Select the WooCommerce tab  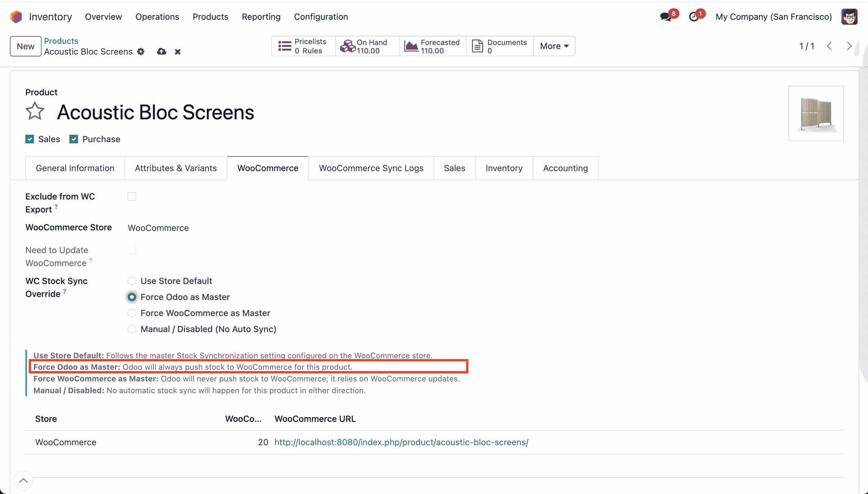268,168
